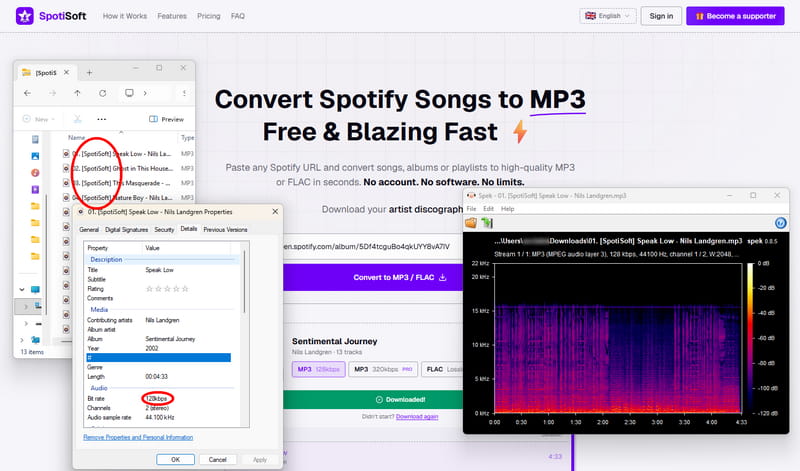Select MP3 128kbps quality option
This screenshot has width=800, height=471.
(x=318, y=369)
